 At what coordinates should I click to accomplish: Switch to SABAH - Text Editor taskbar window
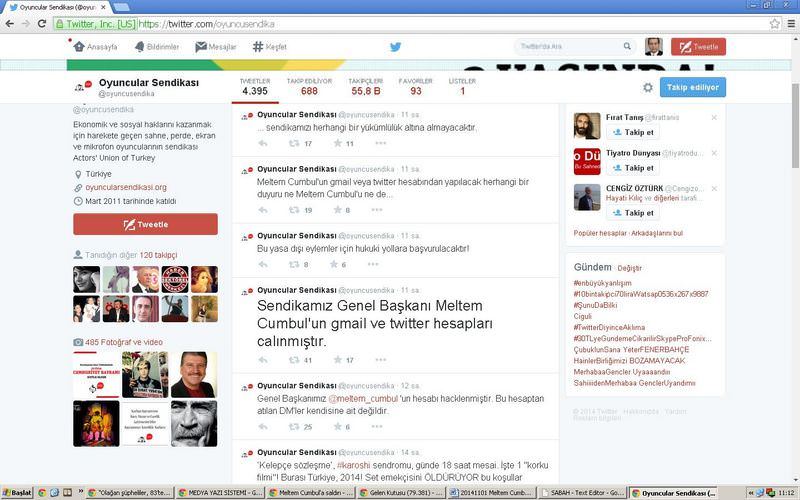point(582,493)
